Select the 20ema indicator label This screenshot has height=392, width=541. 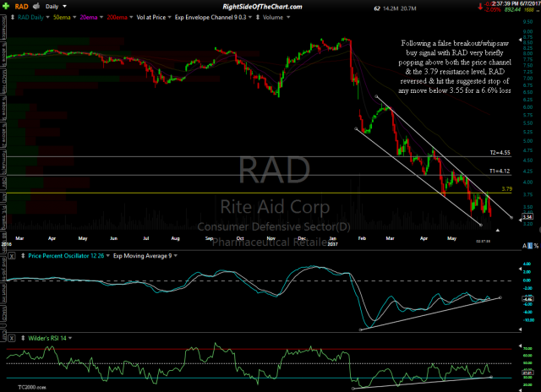[89, 17]
